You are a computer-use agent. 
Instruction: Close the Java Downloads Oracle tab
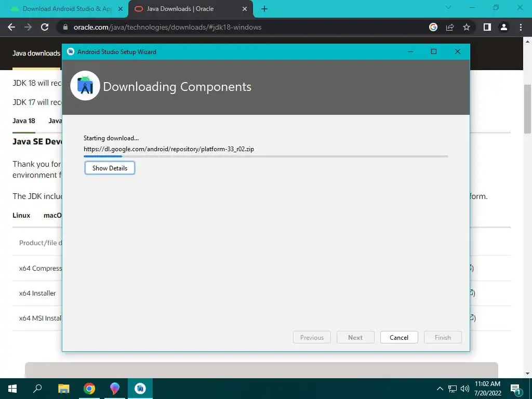coord(245,9)
